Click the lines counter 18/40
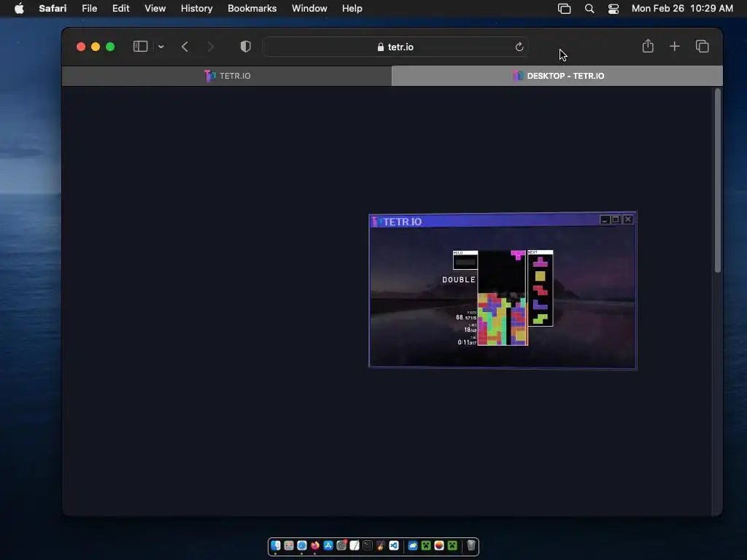Image resolution: width=747 pixels, height=560 pixels. pyautogui.click(x=471, y=330)
